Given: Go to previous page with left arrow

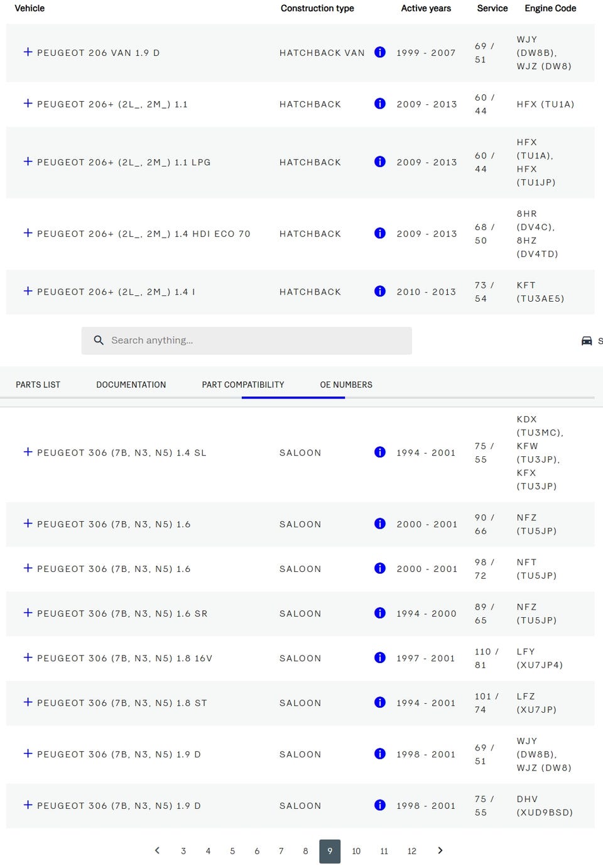Looking at the screenshot, I should [x=157, y=850].
